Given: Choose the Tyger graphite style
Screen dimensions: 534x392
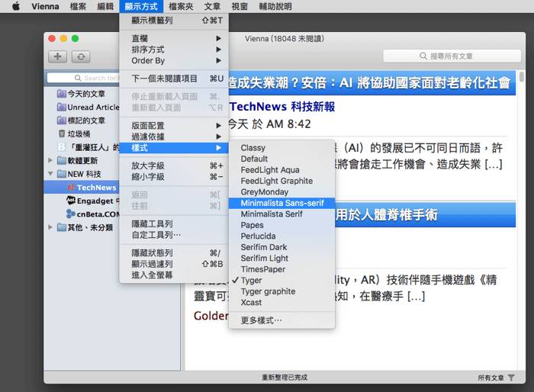Looking at the screenshot, I should [x=282, y=291].
